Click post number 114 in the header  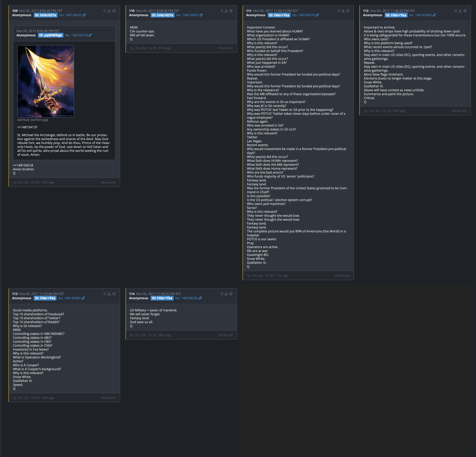[x=132, y=294]
